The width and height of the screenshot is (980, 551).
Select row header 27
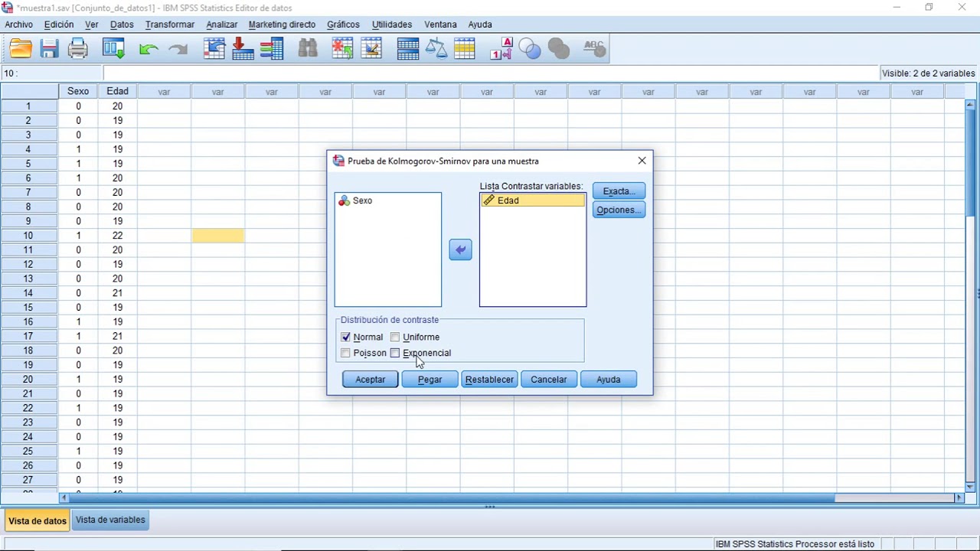point(28,480)
